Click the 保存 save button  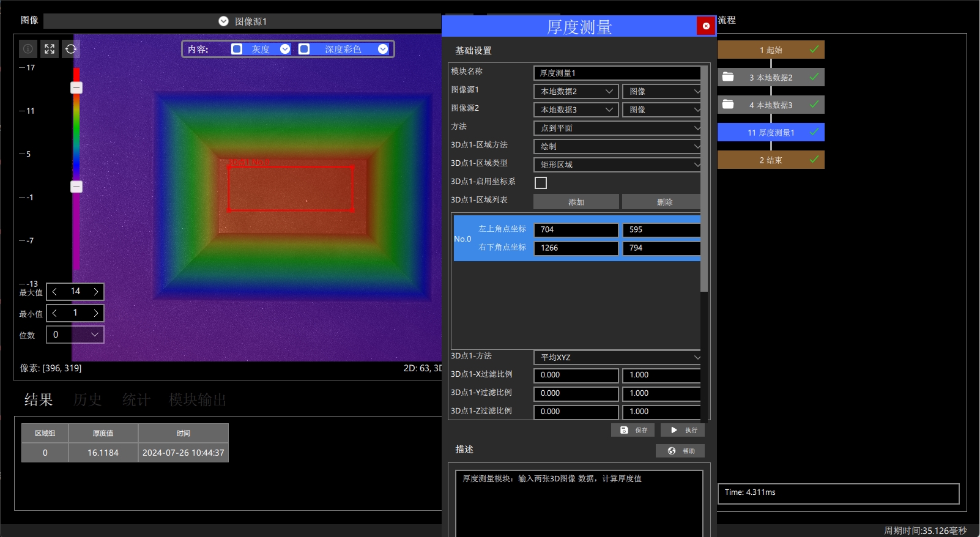click(x=633, y=430)
